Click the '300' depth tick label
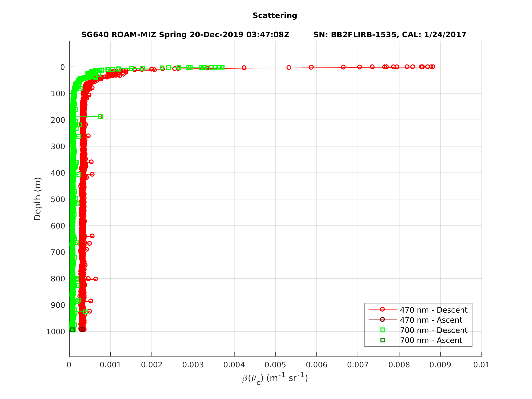 pos(58,146)
